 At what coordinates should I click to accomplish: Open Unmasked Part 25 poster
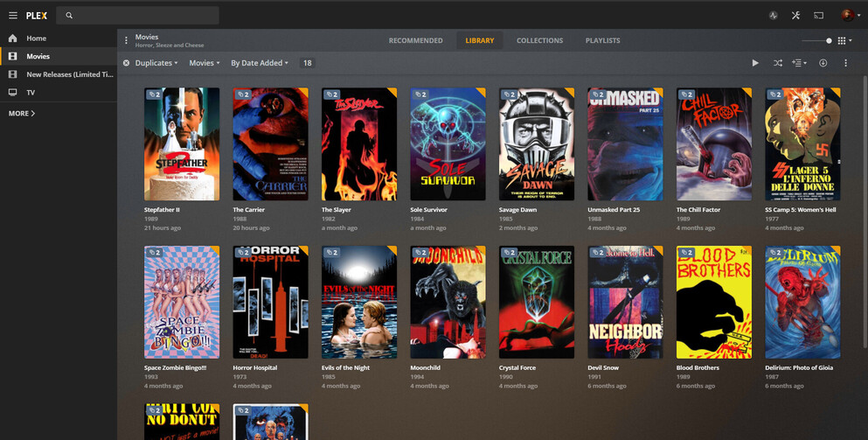click(626, 144)
